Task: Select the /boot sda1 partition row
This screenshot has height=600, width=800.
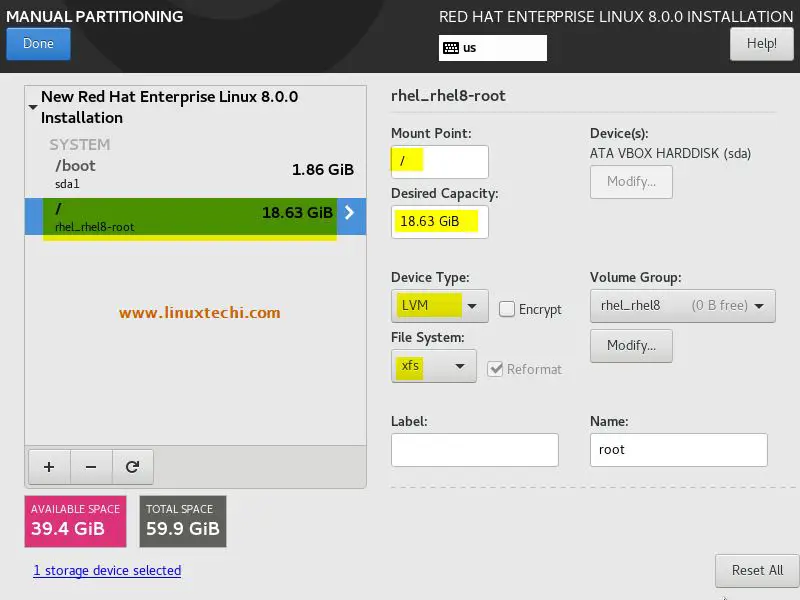Action: pos(195,174)
